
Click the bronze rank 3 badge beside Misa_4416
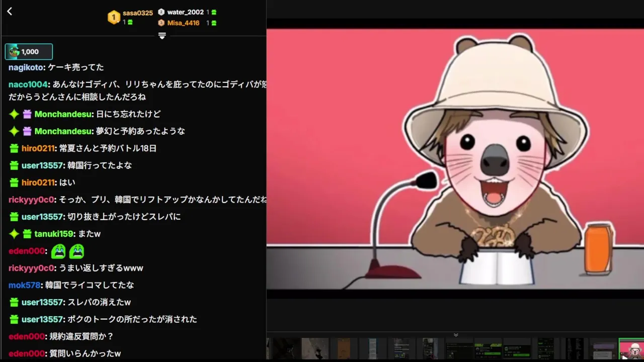161,23
